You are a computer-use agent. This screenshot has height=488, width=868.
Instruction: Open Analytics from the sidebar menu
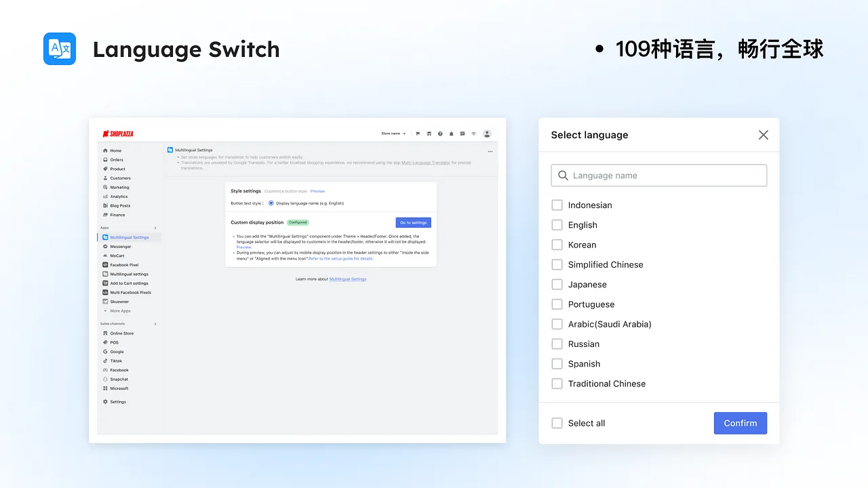coord(119,196)
